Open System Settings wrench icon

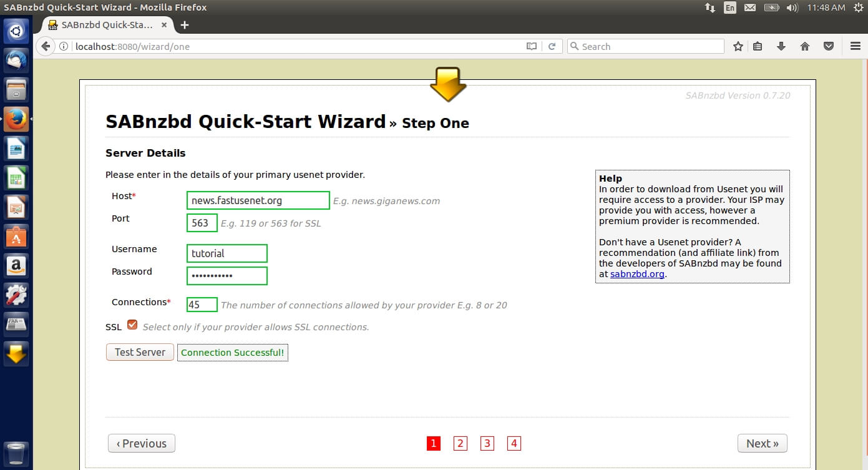pos(16,295)
